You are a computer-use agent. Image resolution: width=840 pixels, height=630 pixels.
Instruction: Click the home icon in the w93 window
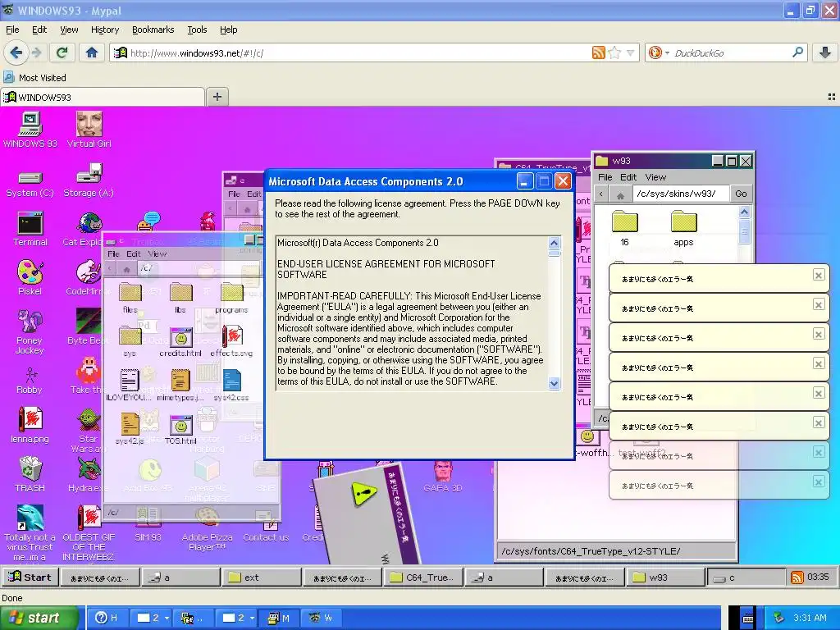[620, 194]
